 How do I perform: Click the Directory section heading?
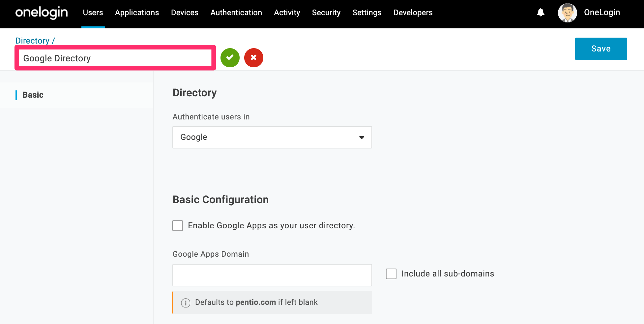[194, 93]
